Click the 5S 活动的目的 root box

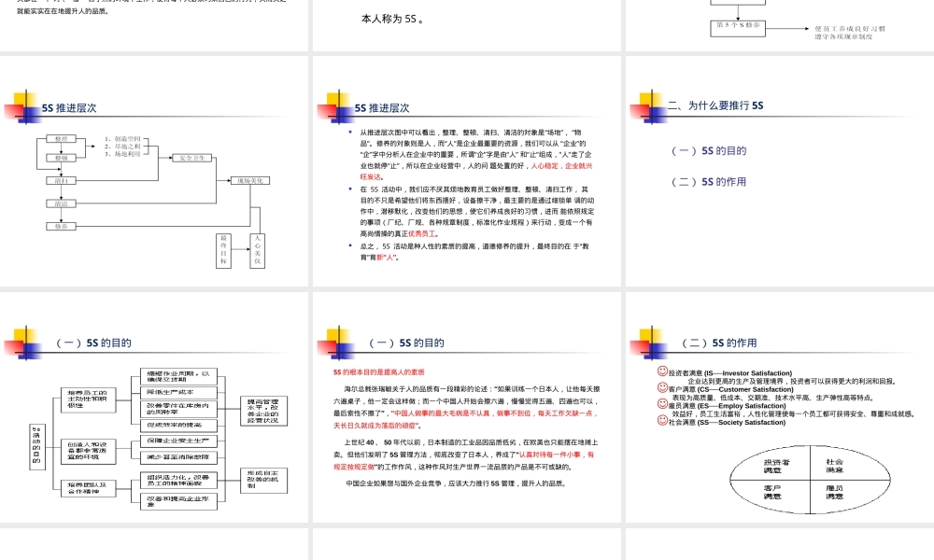click(37, 446)
